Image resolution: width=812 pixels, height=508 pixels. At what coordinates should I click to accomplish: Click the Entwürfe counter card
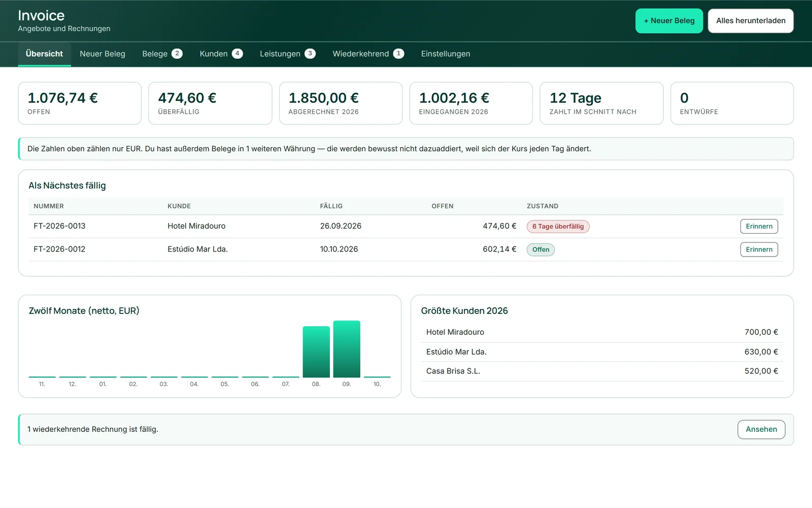click(732, 103)
